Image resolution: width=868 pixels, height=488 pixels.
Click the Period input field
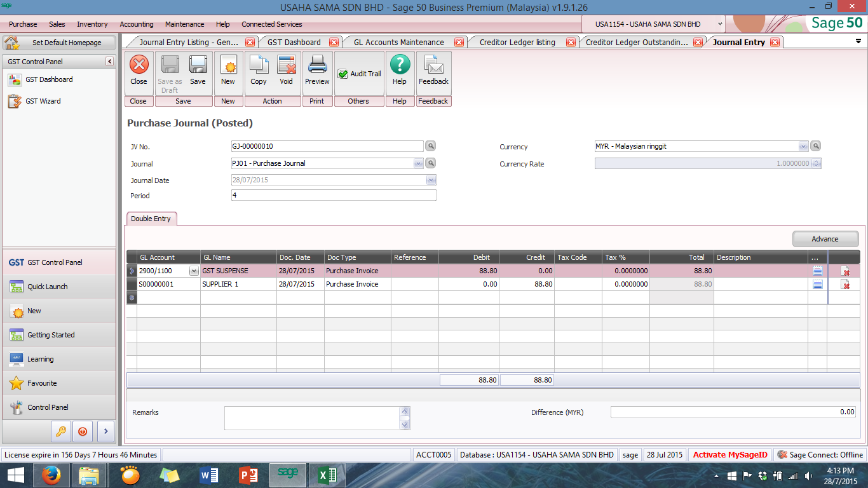(334, 195)
